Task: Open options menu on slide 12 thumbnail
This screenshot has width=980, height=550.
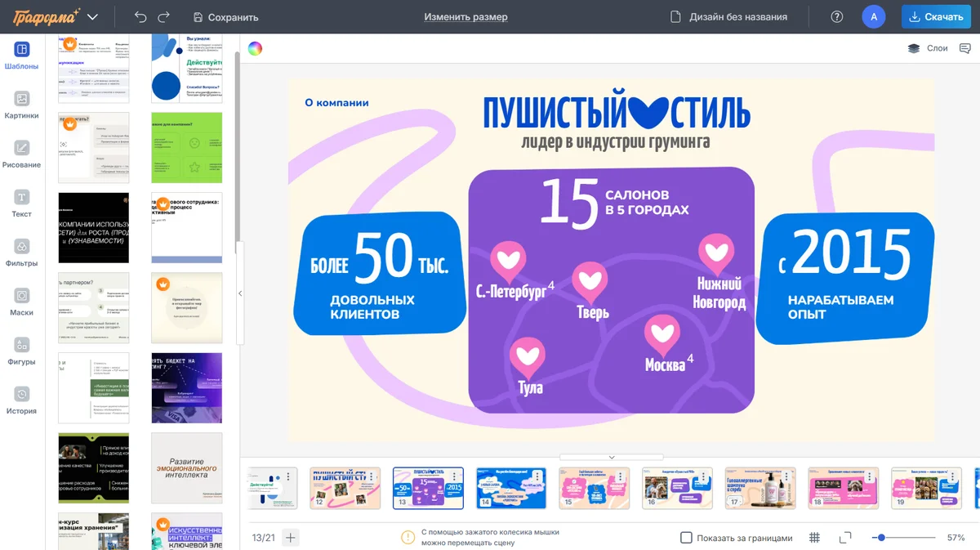Action: click(372, 477)
